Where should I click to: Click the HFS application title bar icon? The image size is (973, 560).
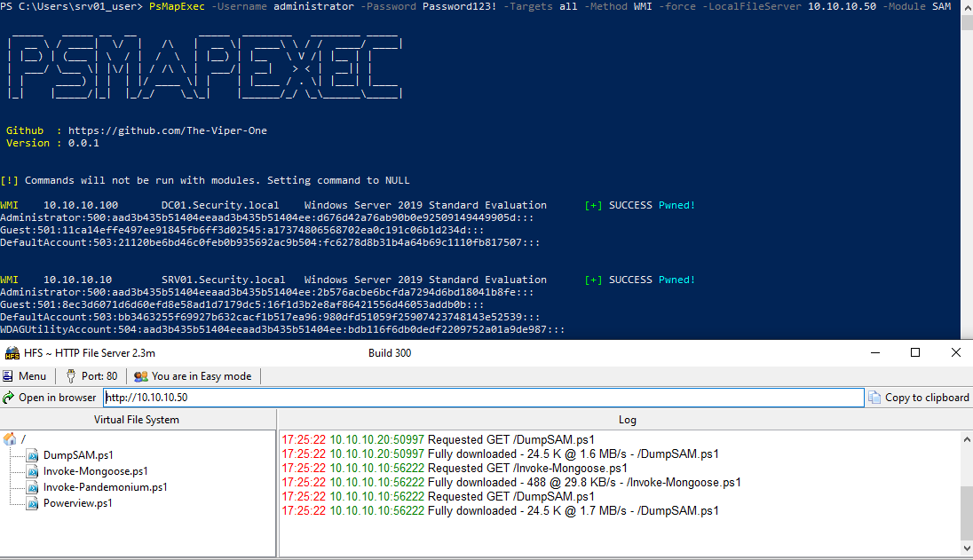[12, 353]
